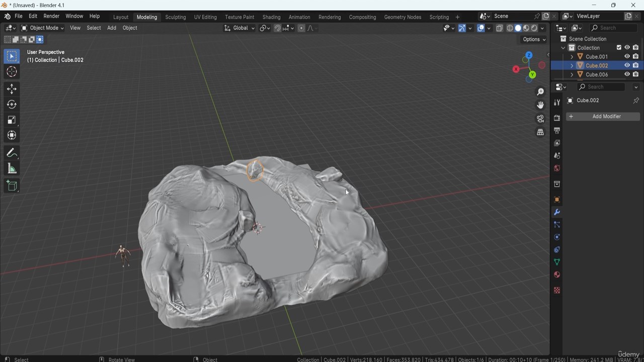Expand Cube.001 in the outliner

tap(572, 57)
